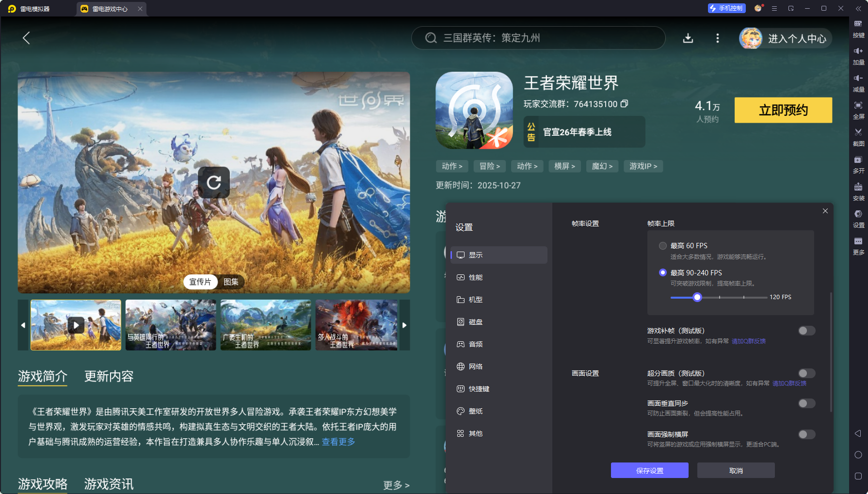868x494 pixels.
Task: Click the 立即预约 reservation button
Action: [x=783, y=110]
